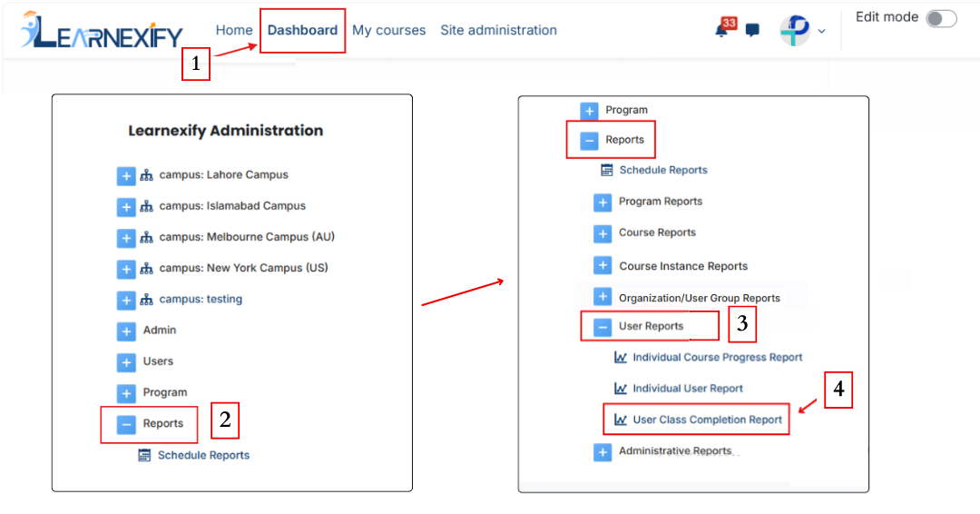Image resolution: width=980 pixels, height=514 pixels.
Task: Expand the Program node in right panel
Action: pyautogui.click(x=590, y=112)
